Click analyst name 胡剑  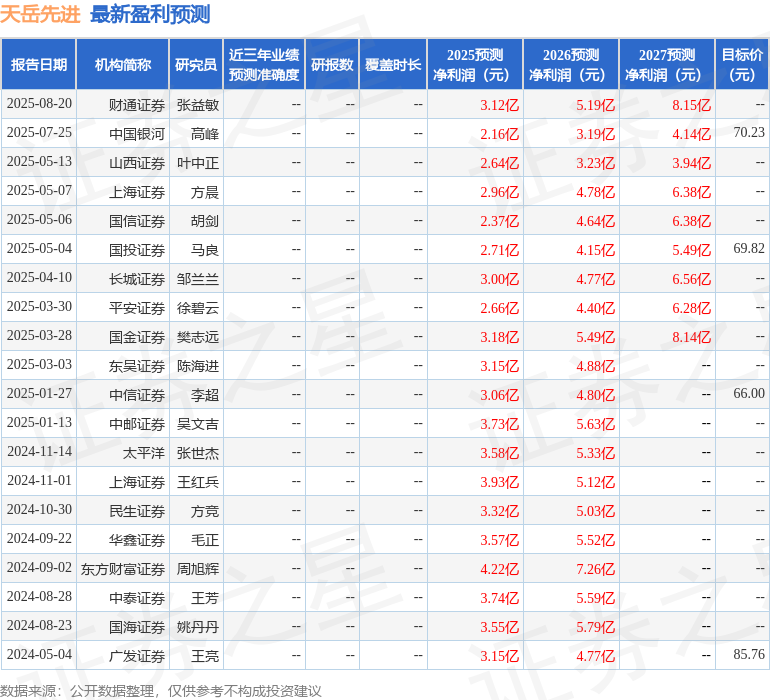pos(205,221)
